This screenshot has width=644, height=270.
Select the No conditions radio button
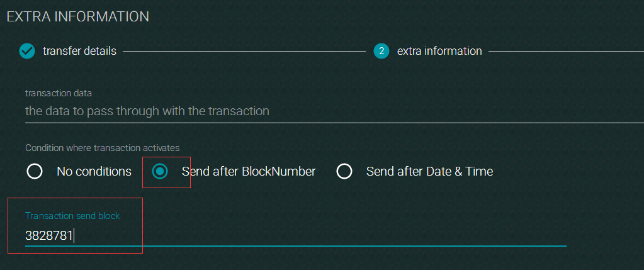coord(35,172)
